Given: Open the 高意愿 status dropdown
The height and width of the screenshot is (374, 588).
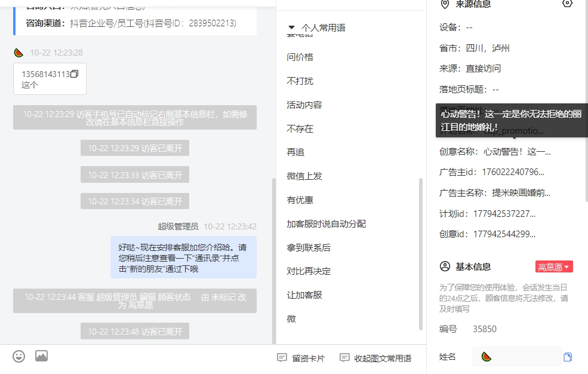Looking at the screenshot, I should point(554,266).
